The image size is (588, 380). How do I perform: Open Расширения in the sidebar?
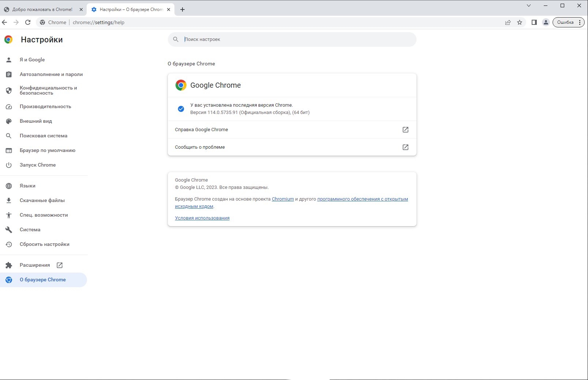[x=44, y=265]
